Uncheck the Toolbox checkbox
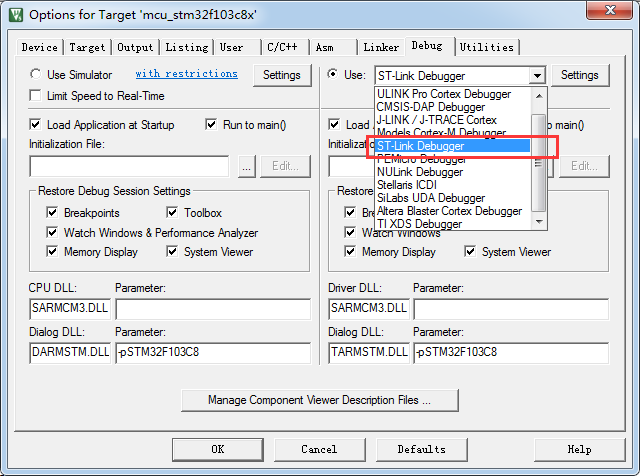The height and width of the screenshot is (476, 640). (171, 213)
